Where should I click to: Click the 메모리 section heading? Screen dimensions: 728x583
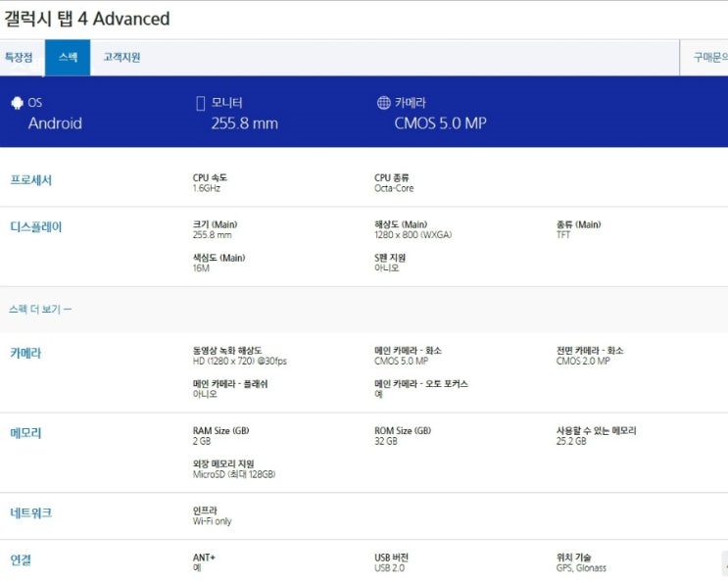(26, 433)
